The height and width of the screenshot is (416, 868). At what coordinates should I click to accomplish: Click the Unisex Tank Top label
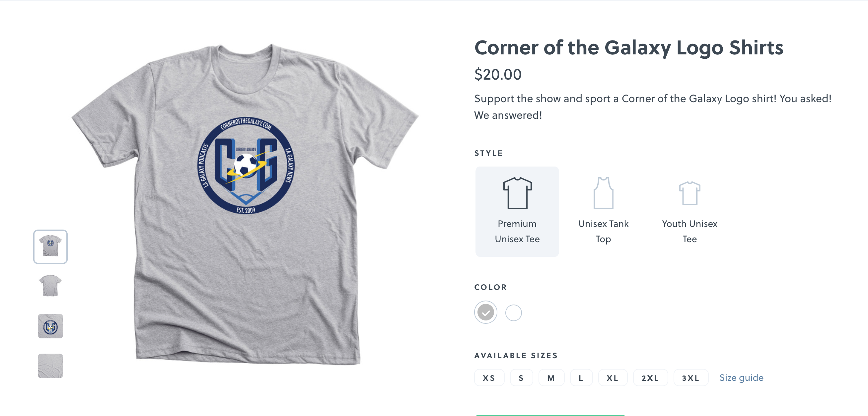pyautogui.click(x=603, y=232)
